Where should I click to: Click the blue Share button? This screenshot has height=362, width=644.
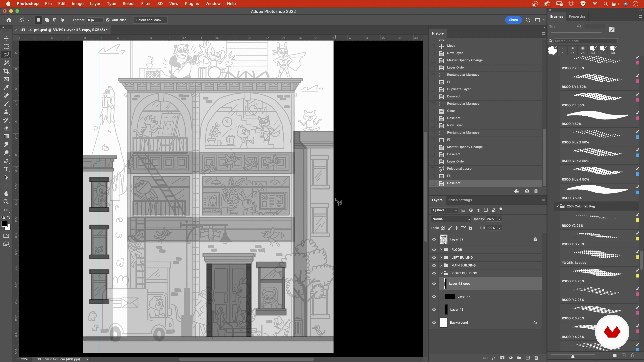click(x=513, y=20)
